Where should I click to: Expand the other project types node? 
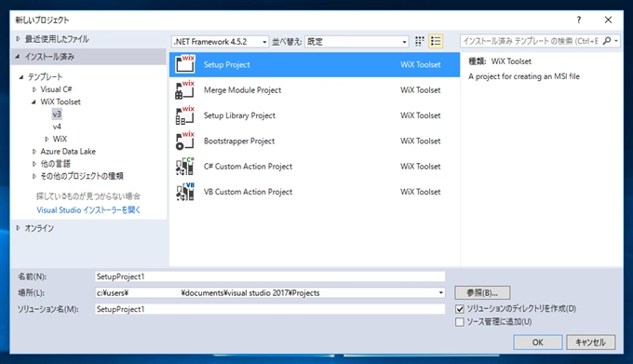(x=34, y=176)
